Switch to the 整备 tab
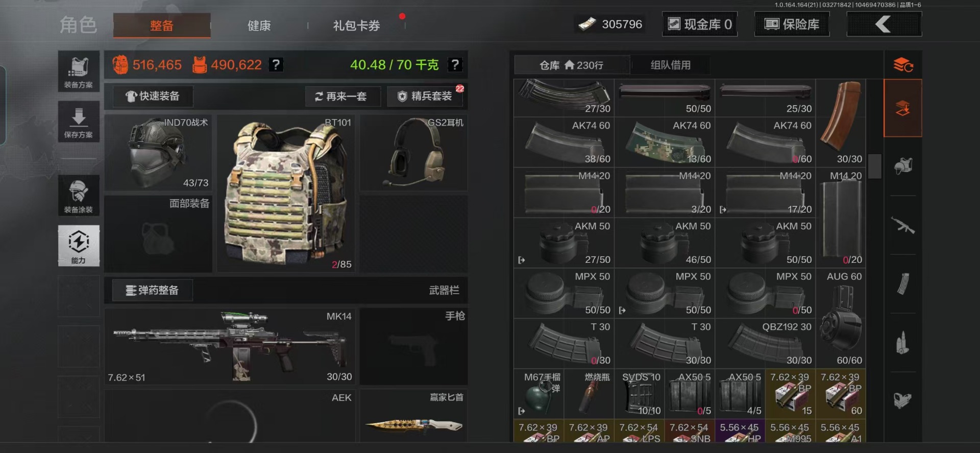 [x=162, y=26]
